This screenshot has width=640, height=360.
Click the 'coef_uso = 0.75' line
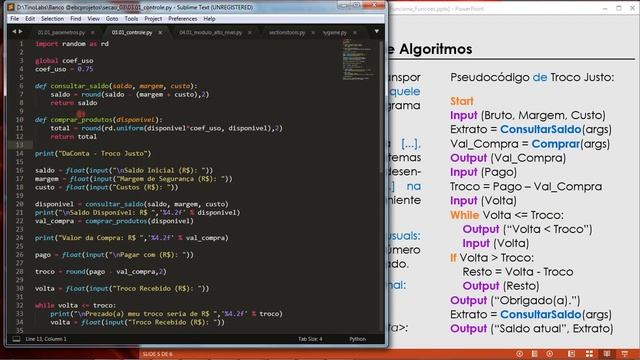click(64, 69)
